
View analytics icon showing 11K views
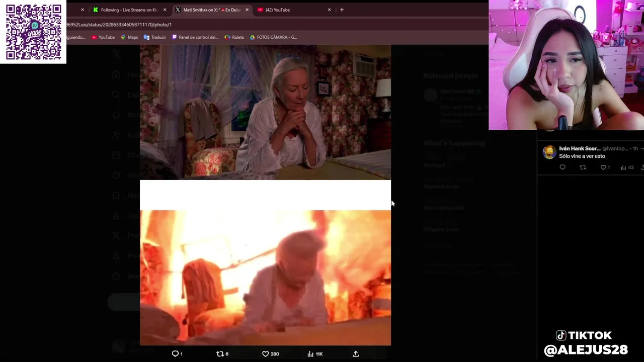click(x=314, y=354)
